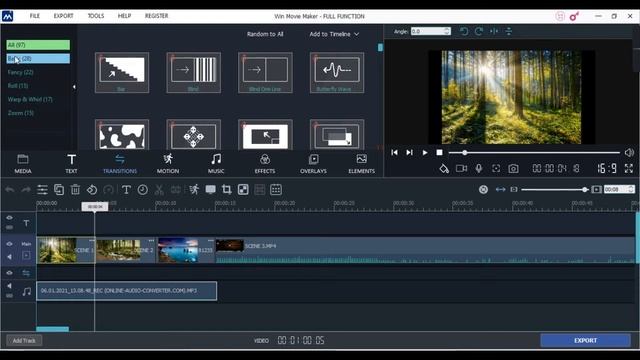This screenshot has width=640, height=360.
Task: Open the MUSIC tab
Action: point(216,164)
